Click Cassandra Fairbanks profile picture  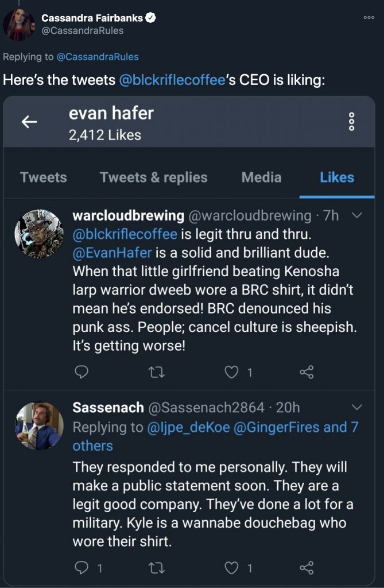pyautogui.click(x=19, y=25)
